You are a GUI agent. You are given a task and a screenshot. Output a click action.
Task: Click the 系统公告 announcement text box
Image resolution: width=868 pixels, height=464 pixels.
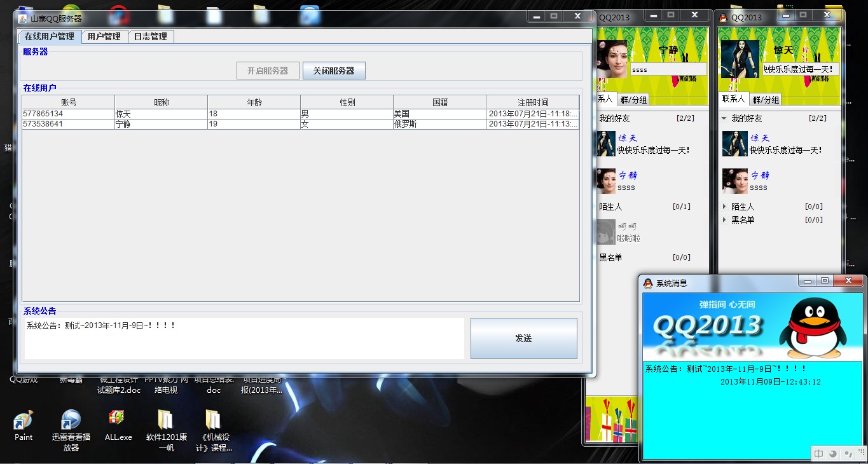tap(244, 338)
